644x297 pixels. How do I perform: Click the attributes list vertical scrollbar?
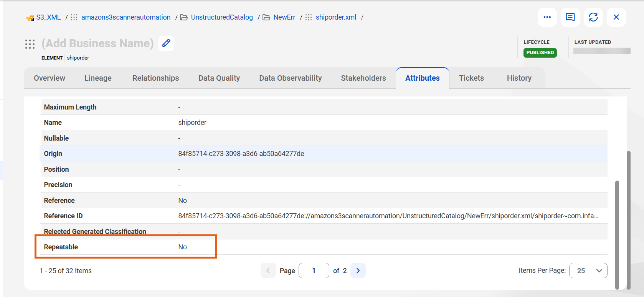(617, 234)
